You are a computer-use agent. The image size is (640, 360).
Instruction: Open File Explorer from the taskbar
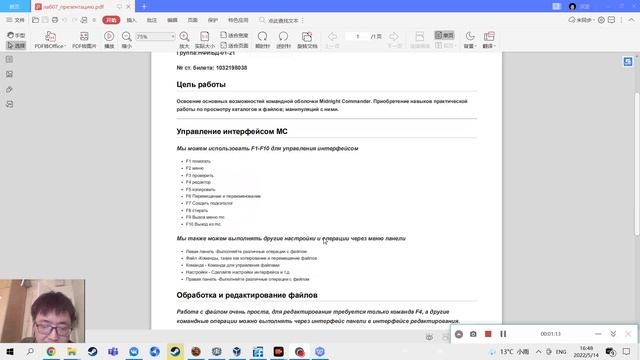[72, 351]
